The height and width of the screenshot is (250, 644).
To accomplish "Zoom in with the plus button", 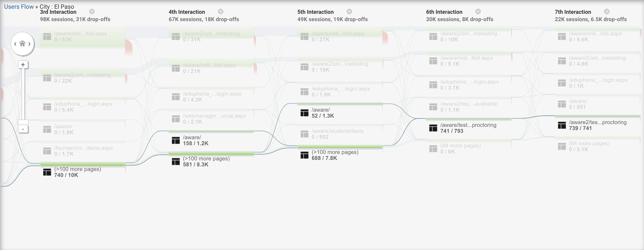I will point(23,65).
